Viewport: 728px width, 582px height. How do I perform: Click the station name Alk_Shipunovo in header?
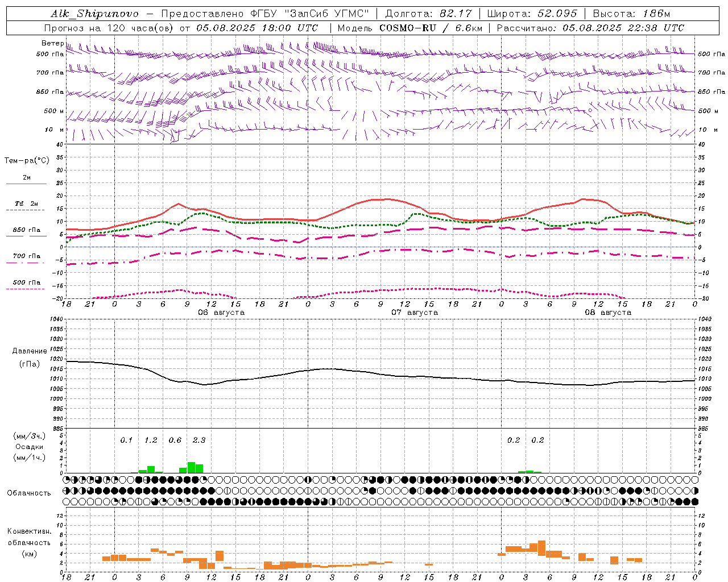coord(94,14)
